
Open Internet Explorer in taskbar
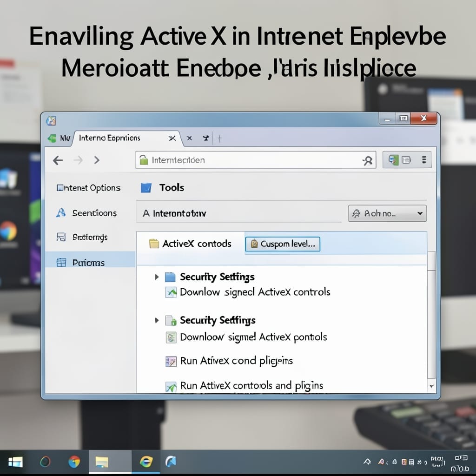146,462
